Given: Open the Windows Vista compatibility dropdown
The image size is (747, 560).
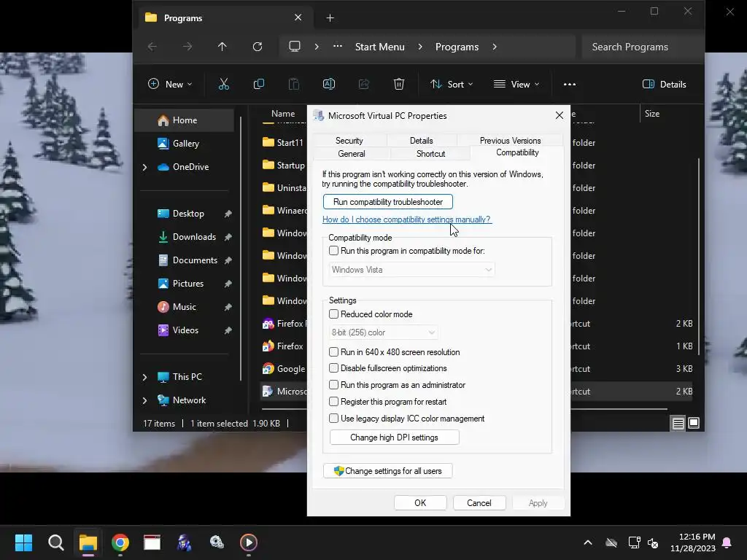Looking at the screenshot, I should (411, 270).
